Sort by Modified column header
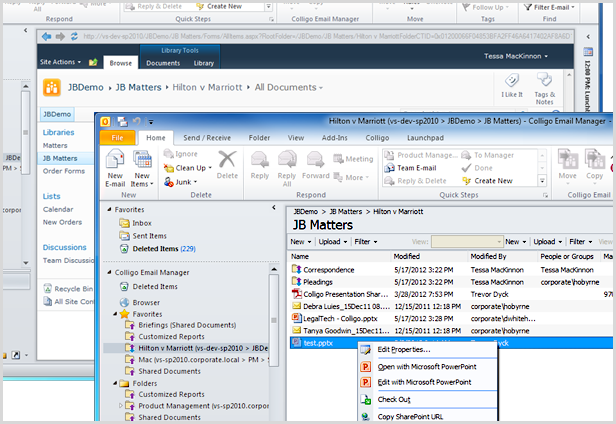616x424 pixels. pyautogui.click(x=428, y=256)
